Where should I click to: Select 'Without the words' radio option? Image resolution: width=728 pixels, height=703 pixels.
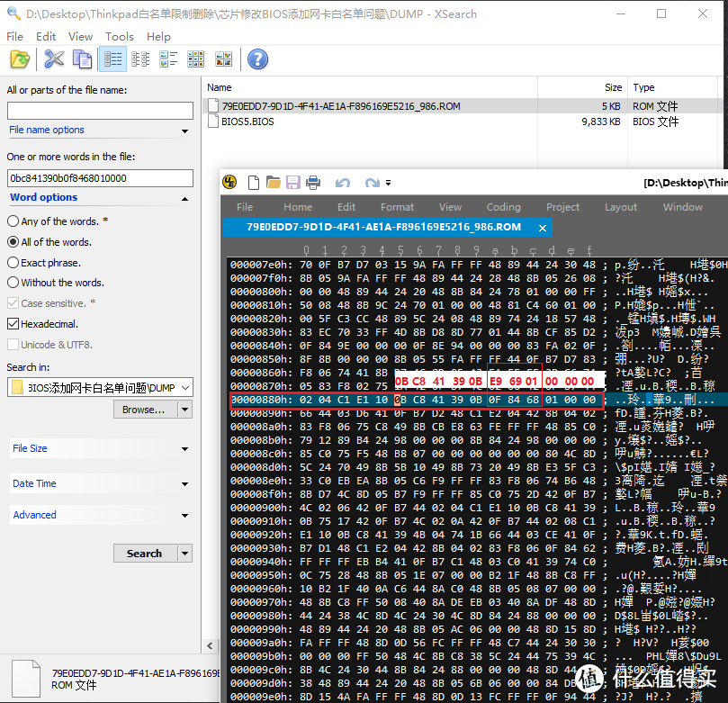coord(13,283)
